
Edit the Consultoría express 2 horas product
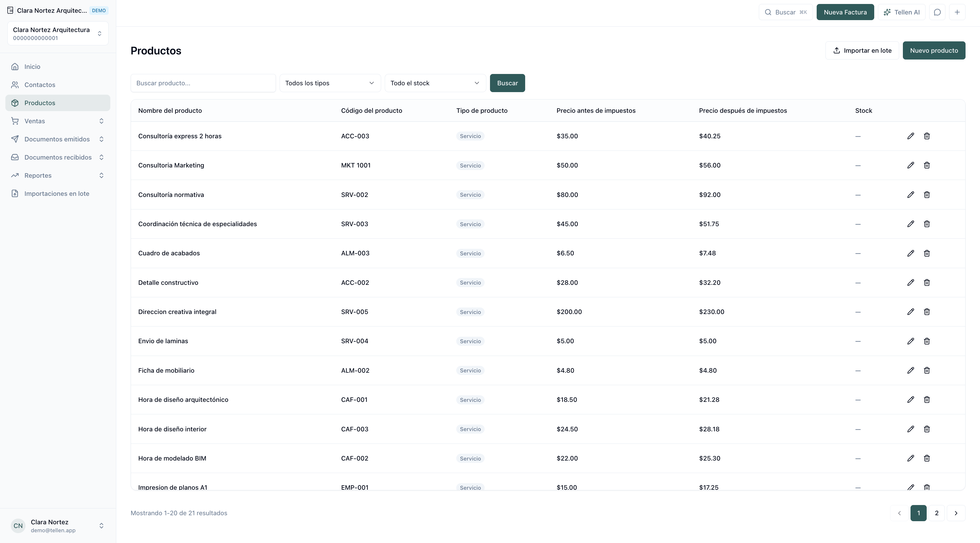[x=910, y=136]
